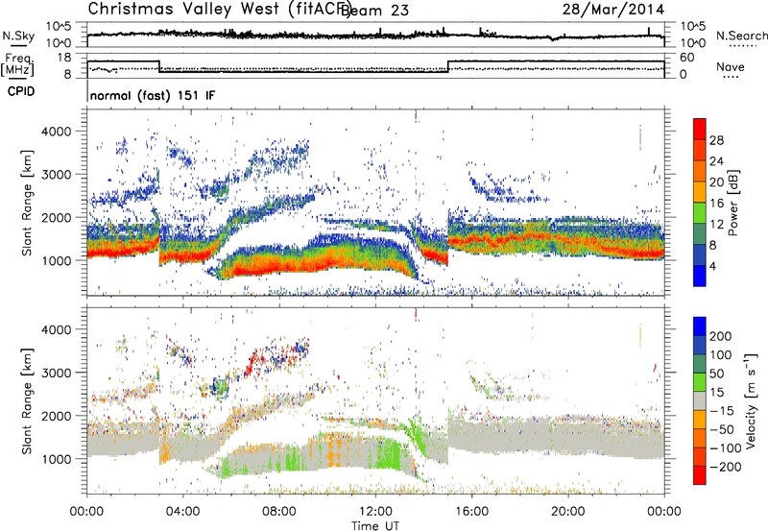Click the date '28/Mar/2014'

[613, 10]
